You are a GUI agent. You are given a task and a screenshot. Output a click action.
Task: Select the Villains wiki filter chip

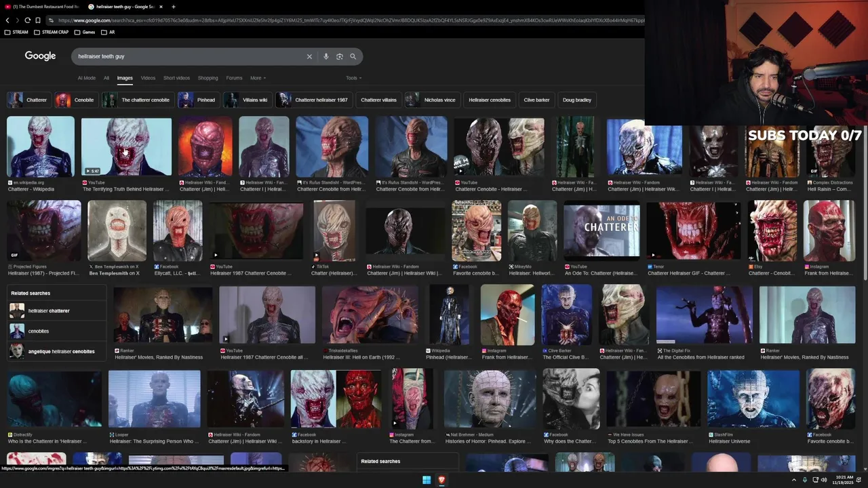click(247, 100)
